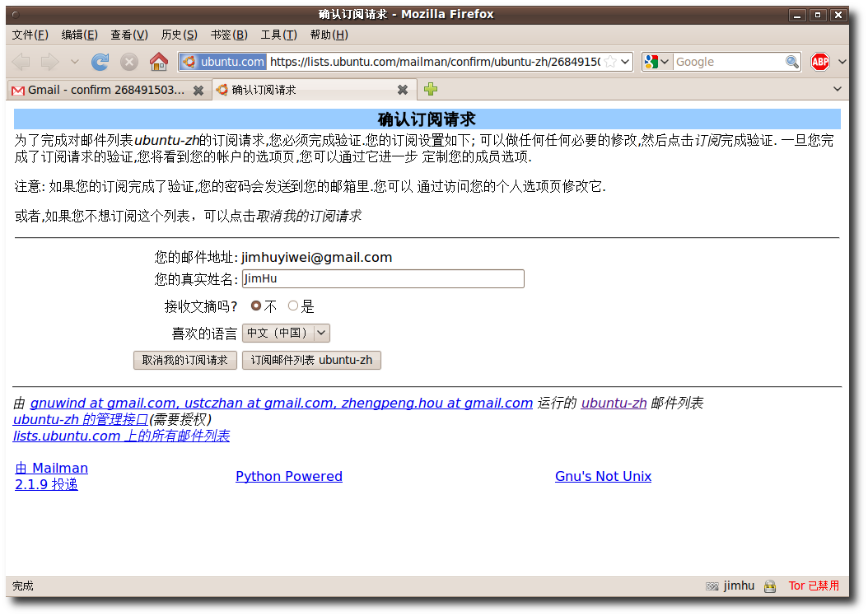Image resolution: width=868 pixels, height=616 pixels.
Task: Click the URL address field
Action: click(435, 62)
